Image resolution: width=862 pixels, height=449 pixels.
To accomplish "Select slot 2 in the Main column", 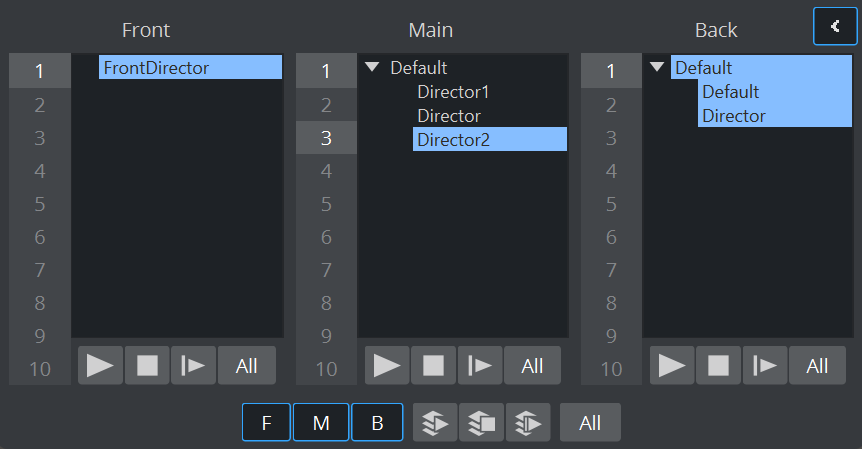I will (326, 105).
